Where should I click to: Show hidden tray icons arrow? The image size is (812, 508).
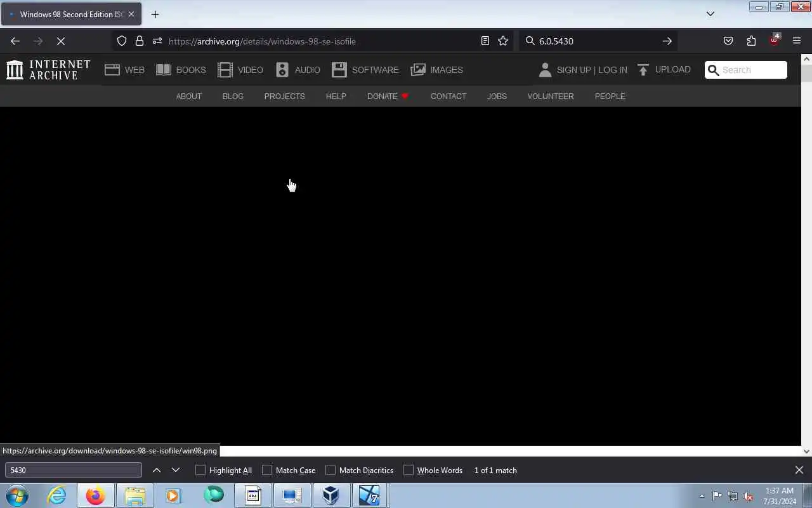702,496
